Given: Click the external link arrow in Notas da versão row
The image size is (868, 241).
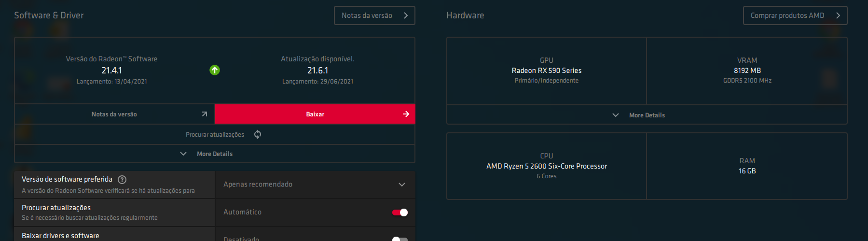Looking at the screenshot, I should point(205,114).
